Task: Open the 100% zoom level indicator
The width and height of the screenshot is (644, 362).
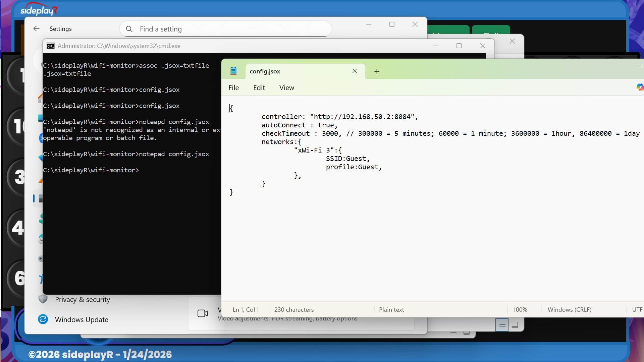Action: click(x=520, y=310)
